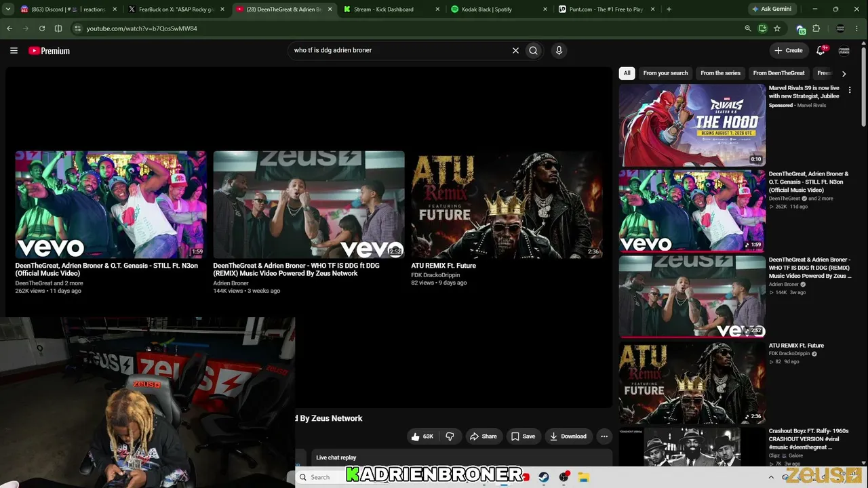Close the Kodak Black Spotify tab
The width and height of the screenshot is (868, 488).
click(x=545, y=9)
